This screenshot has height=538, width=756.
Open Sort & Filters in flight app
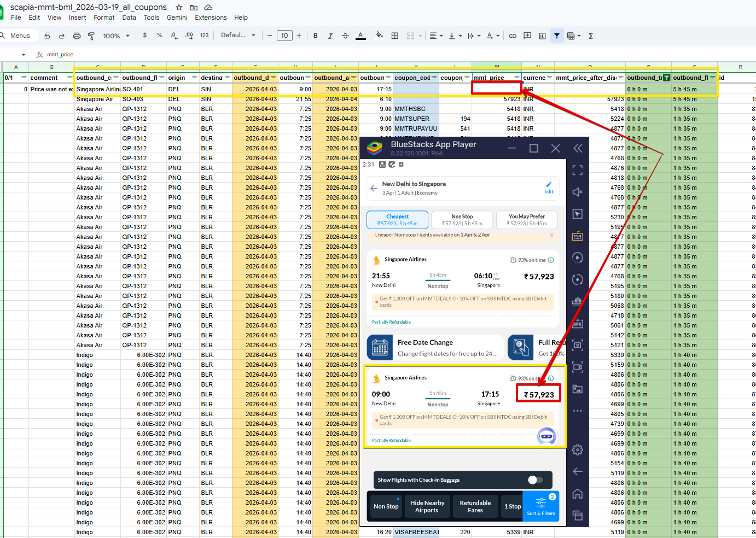pyautogui.click(x=541, y=506)
